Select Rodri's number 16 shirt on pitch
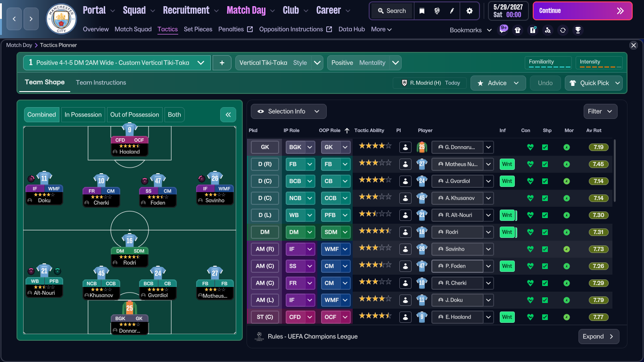This screenshot has height=362, width=644. tap(130, 240)
